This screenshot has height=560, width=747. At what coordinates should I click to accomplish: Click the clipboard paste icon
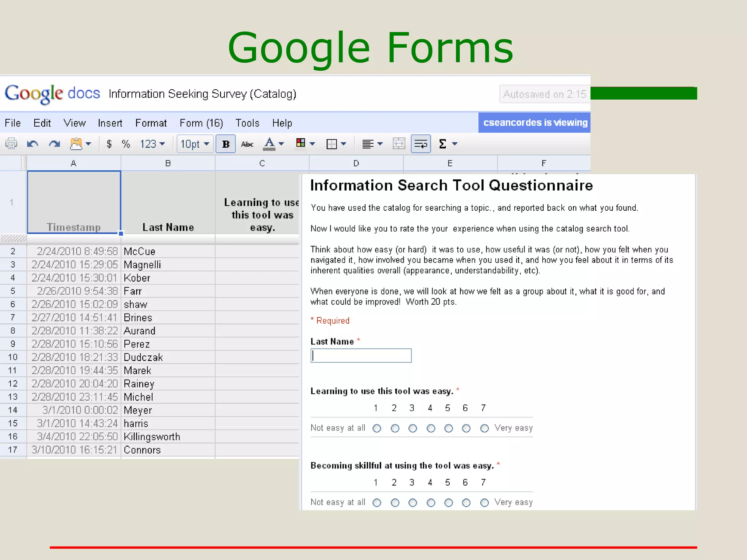[x=76, y=144]
